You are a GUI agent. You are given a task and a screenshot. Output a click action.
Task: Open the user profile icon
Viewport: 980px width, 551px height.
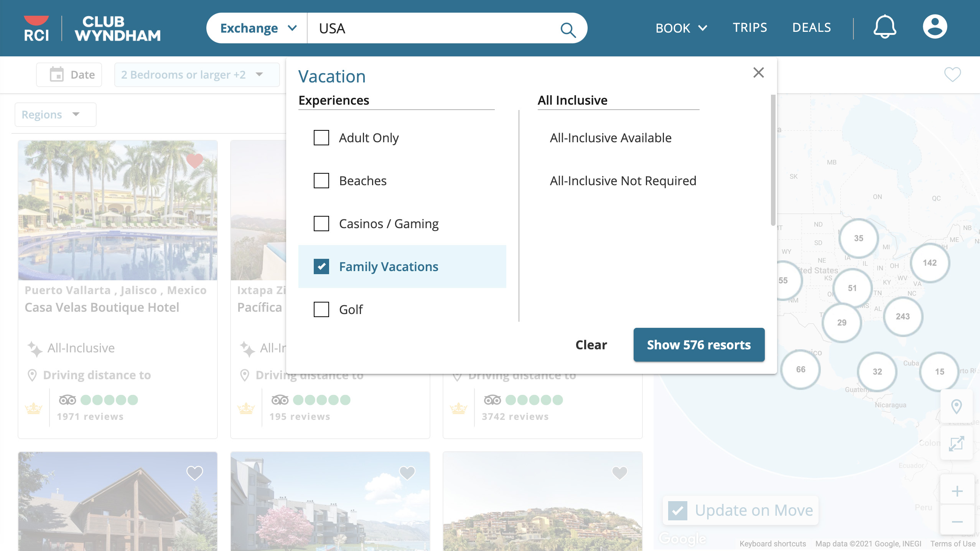pos(935,27)
